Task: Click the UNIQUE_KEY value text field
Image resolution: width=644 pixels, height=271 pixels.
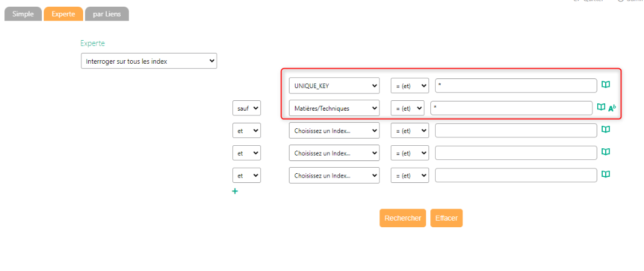Action: tap(516, 86)
